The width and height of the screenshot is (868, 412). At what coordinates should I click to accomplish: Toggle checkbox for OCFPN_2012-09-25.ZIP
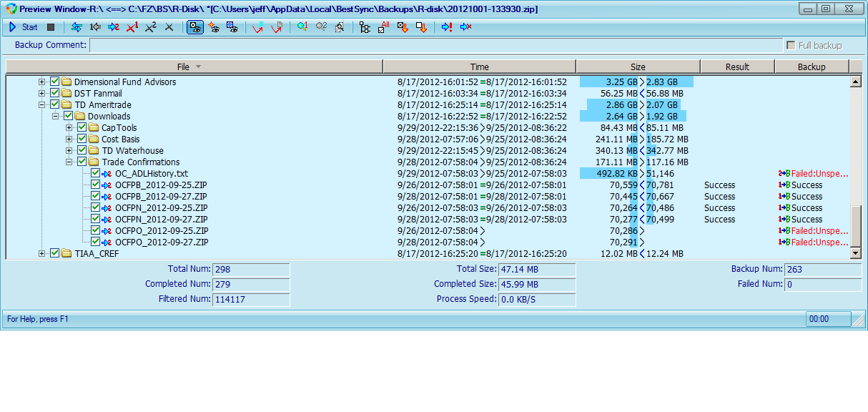[x=96, y=208]
